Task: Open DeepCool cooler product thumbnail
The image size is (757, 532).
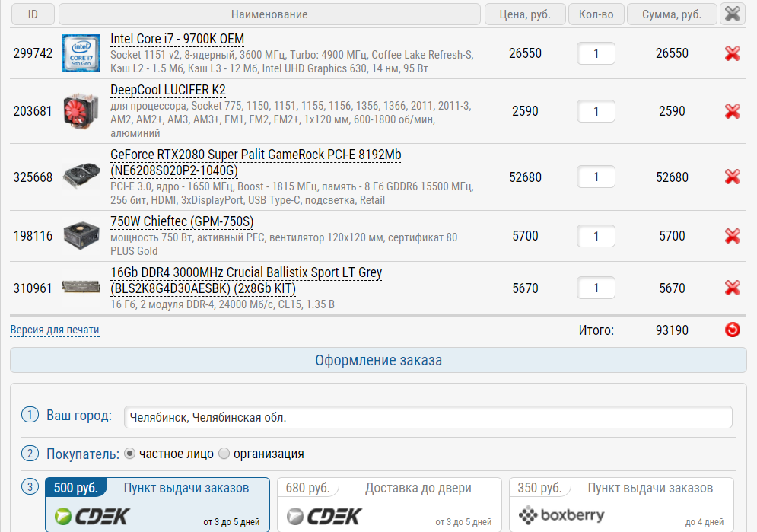Action: [81, 111]
